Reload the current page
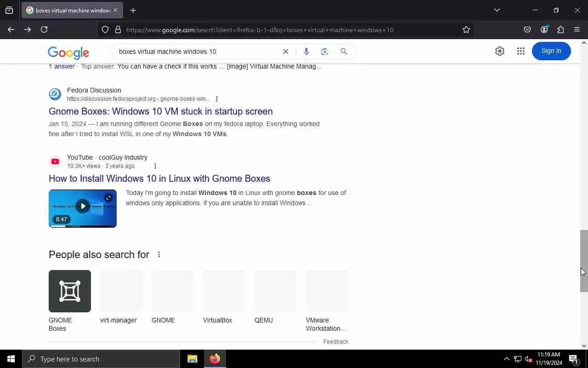 [44, 29]
